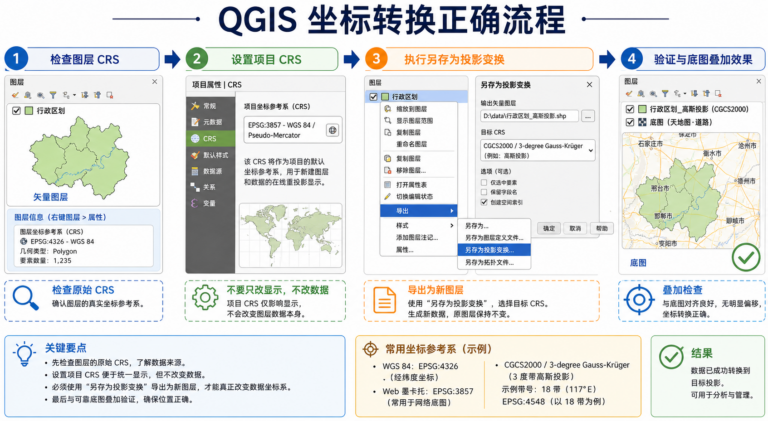Click 确定 button in save dialog
Viewport: 768px width, 421px height.
click(549, 228)
